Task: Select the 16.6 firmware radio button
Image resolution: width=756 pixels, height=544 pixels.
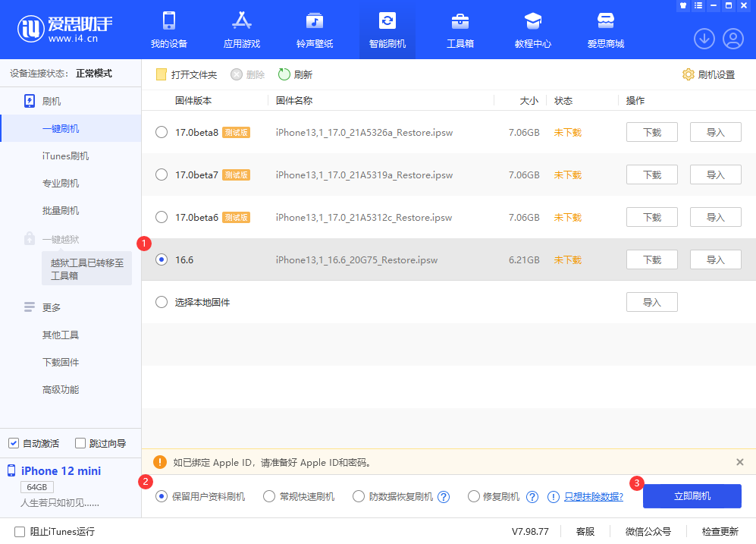Action: pos(161,259)
